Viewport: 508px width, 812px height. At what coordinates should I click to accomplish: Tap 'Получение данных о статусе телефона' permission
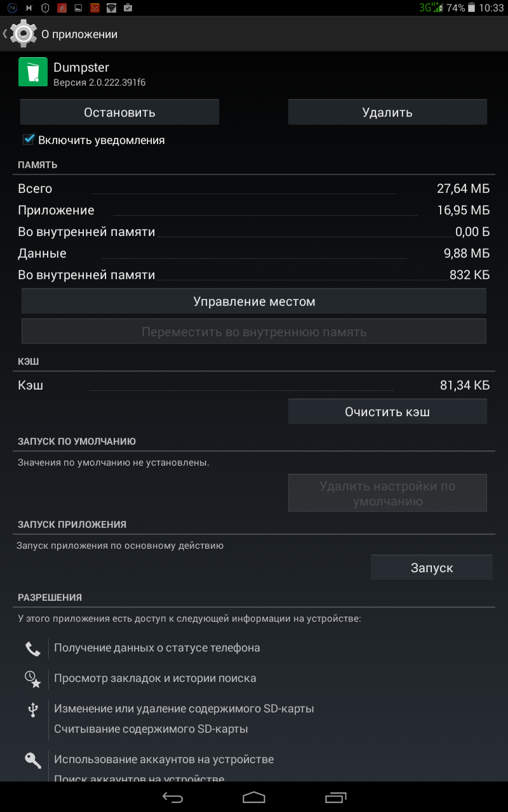(157, 648)
